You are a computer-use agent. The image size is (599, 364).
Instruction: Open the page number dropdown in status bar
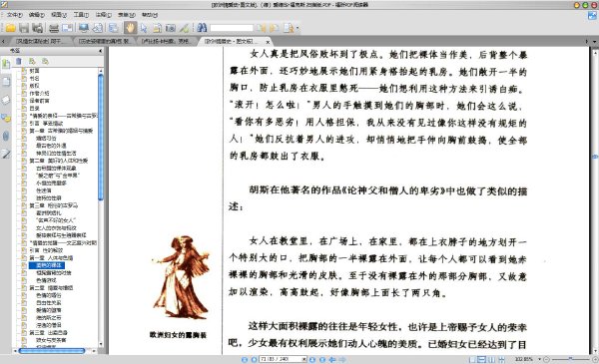(304, 359)
